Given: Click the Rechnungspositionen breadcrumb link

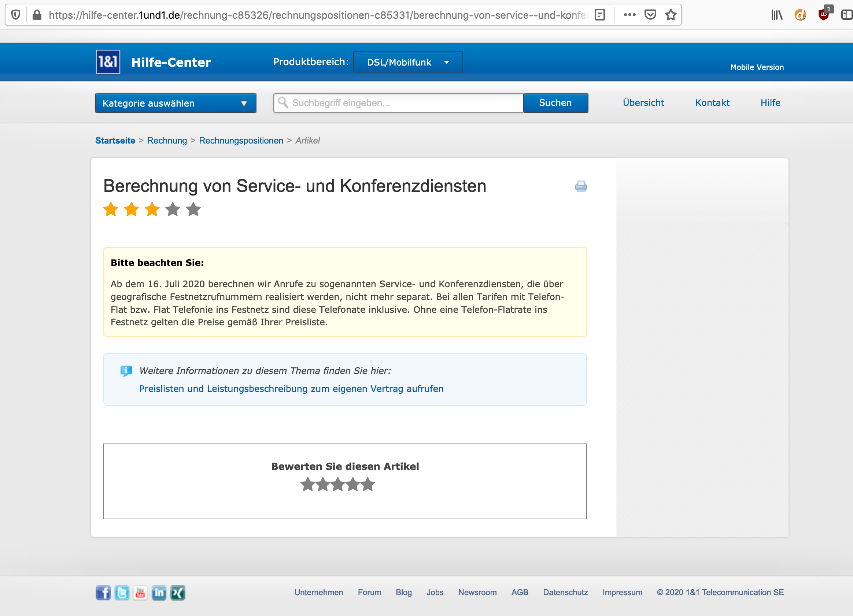Looking at the screenshot, I should tap(241, 141).
